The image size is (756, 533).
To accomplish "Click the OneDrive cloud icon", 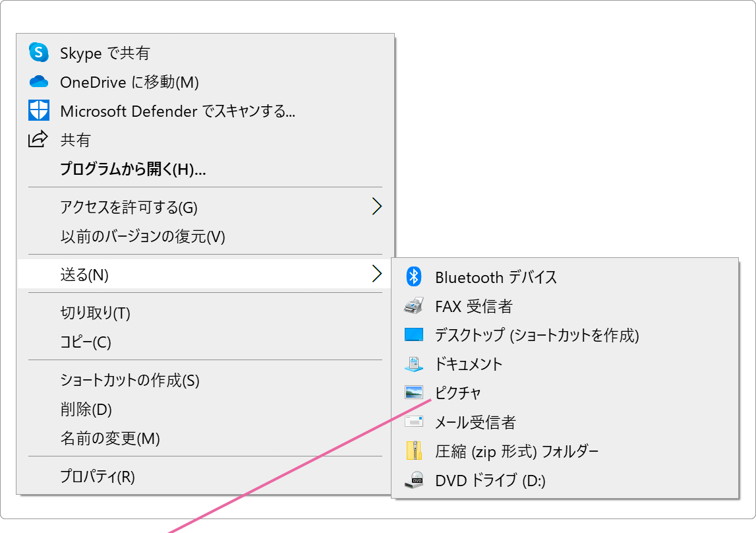I will coord(39,82).
